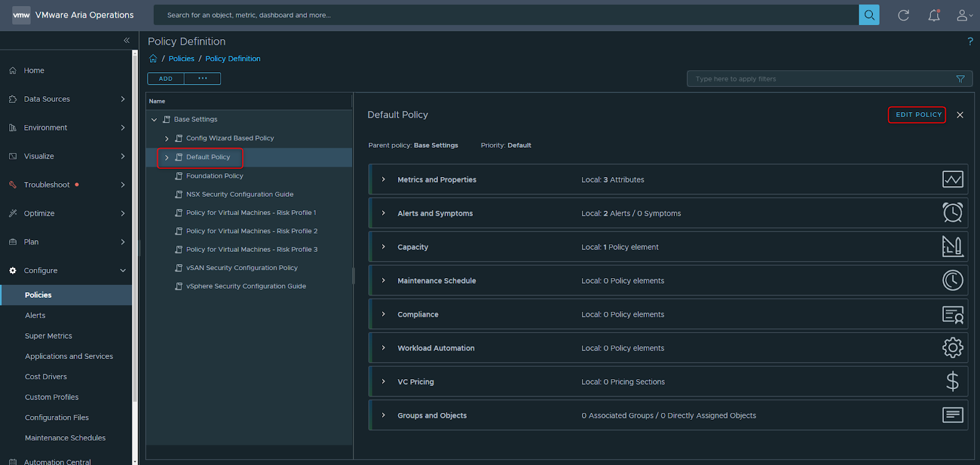Expand the Metrics and Properties section

click(383, 180)
